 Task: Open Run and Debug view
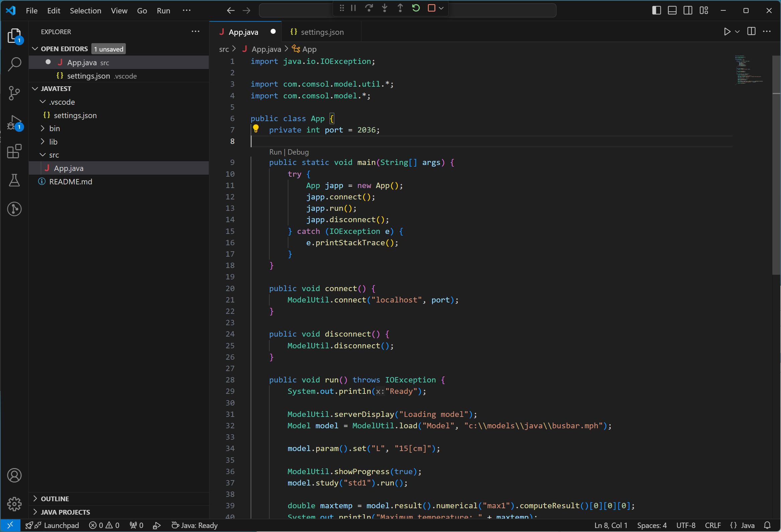pyautogui.click(x=14, y=122)
